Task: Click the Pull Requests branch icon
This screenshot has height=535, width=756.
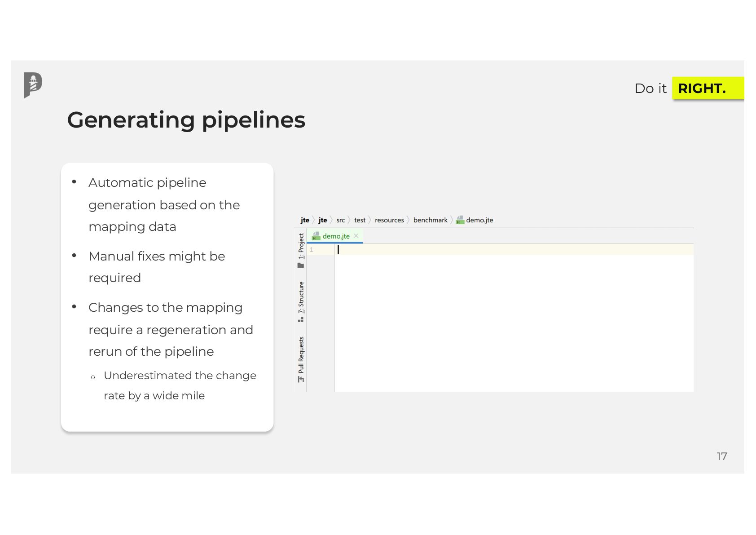Action: coord(301,380)
